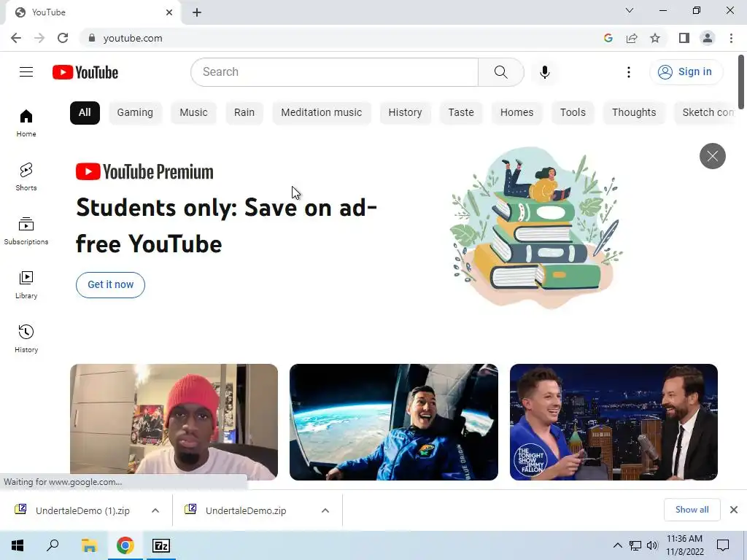The width and height of the screenshot is (747, 560).
Task: Toggle Chrome side panel
Action: coord(684,38)
